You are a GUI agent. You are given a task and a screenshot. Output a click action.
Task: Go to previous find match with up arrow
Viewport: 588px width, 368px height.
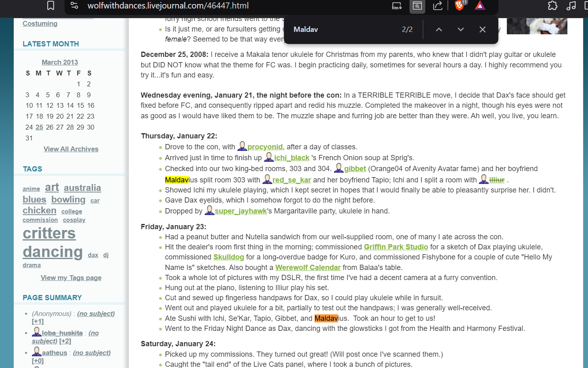(x=439, y=29)
